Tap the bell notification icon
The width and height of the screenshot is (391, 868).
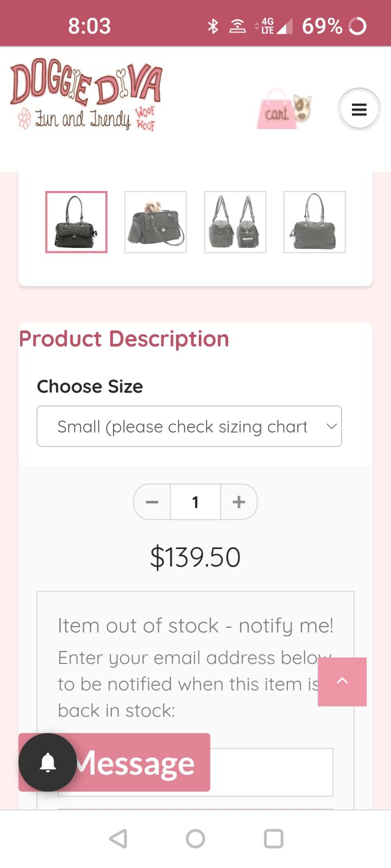48,762
